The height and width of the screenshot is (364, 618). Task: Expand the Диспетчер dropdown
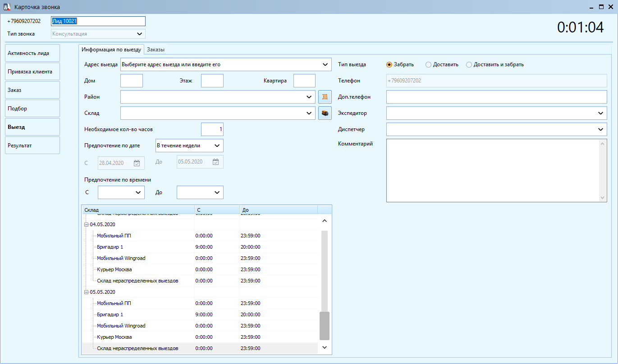(x=601, y=129)
